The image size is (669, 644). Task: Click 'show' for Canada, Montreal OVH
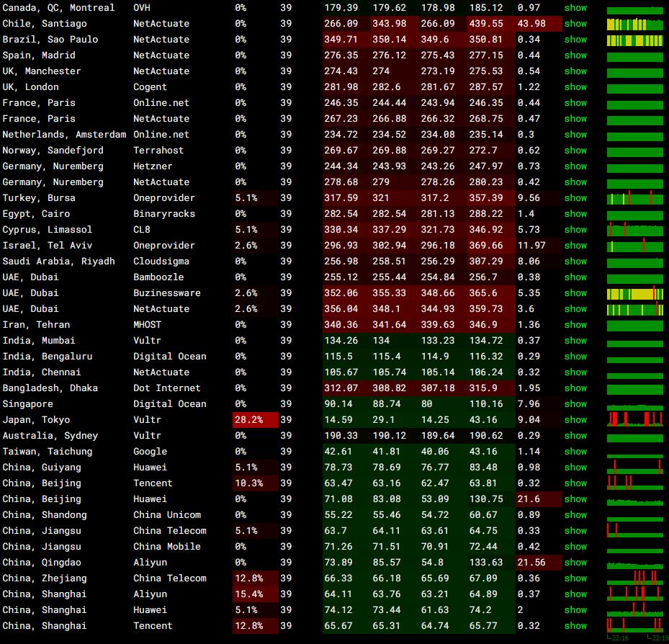coord(575,8)
